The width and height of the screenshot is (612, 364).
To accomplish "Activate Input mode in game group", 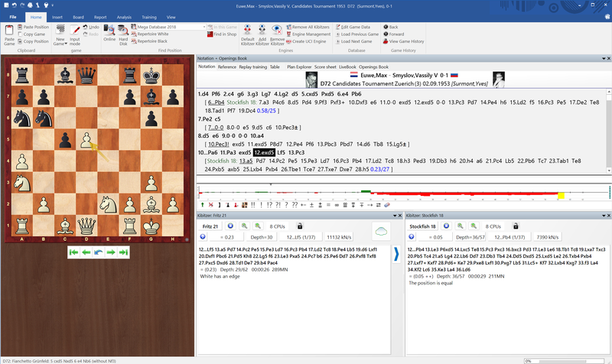I will point(74,35).
